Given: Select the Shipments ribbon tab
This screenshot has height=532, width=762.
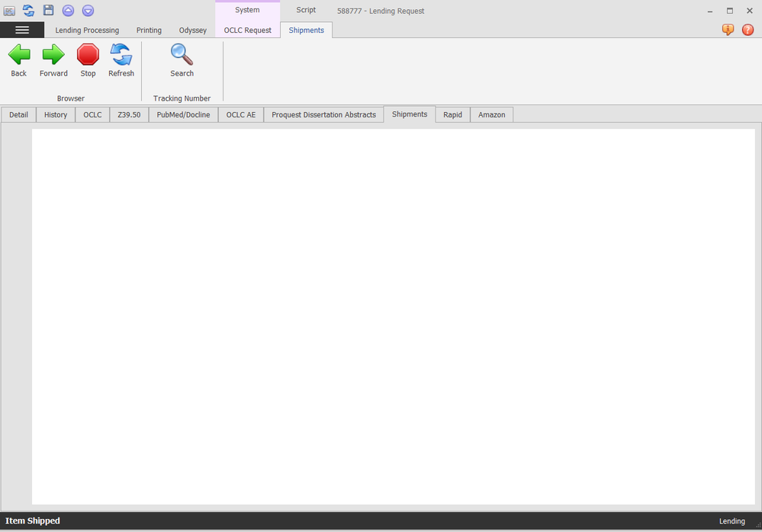Looking at the screenshot, I should pyautogui.click(x=306, y=30).
